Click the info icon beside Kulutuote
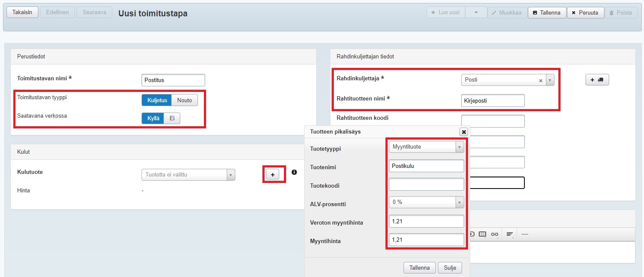The image size is (644, 277). pos(294,172)
